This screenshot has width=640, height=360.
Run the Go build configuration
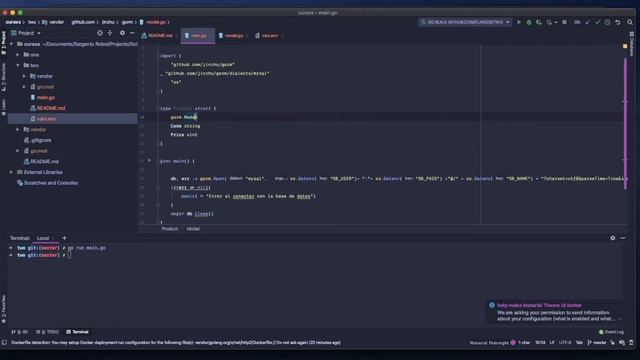coord(519,22)
